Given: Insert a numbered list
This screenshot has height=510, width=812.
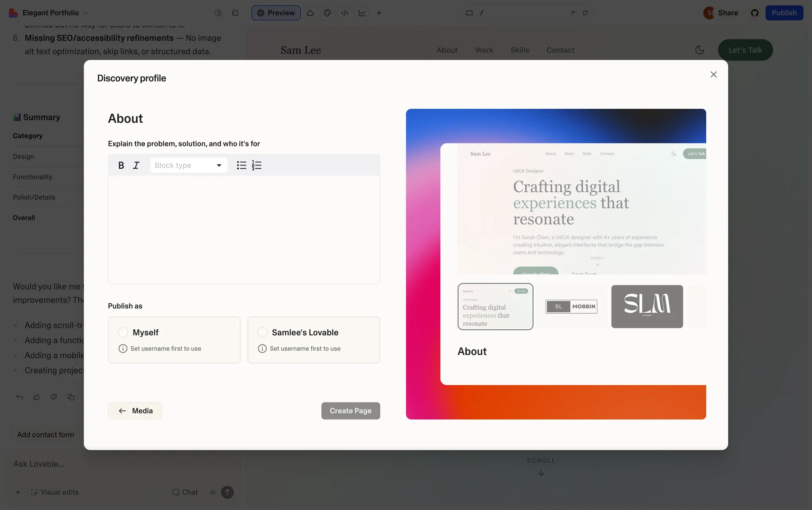Looking at the screenshot, I should (257, 165).
